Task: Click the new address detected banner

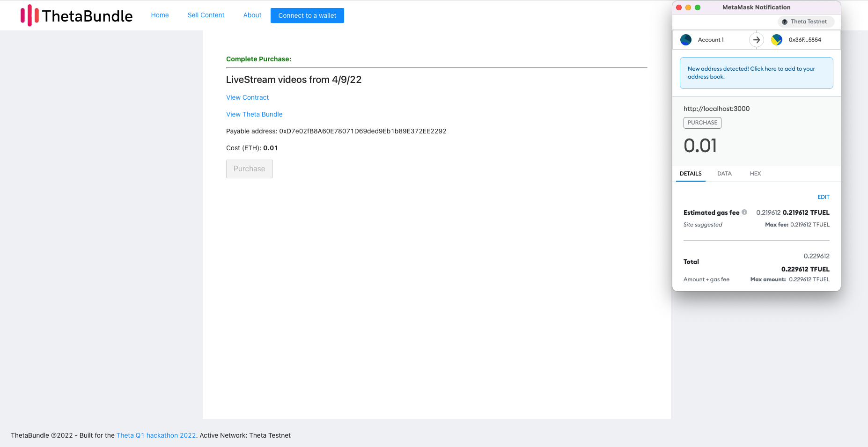Action: [x=757, y=73]
